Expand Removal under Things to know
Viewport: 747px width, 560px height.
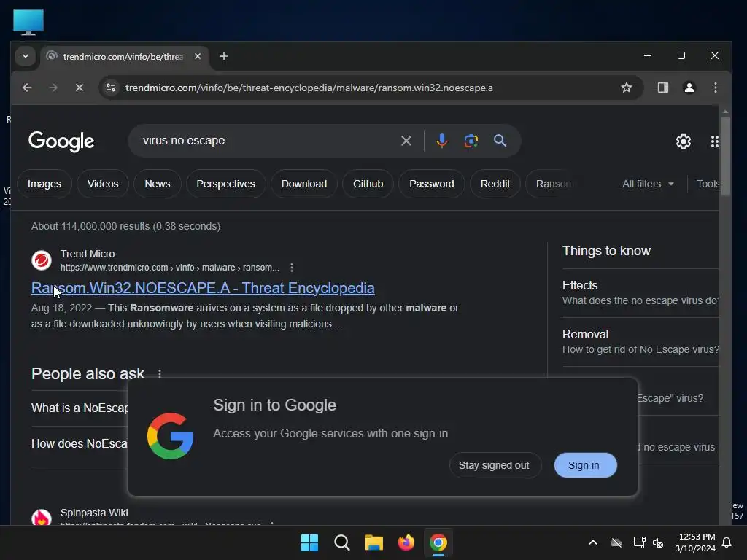point(640,341)
